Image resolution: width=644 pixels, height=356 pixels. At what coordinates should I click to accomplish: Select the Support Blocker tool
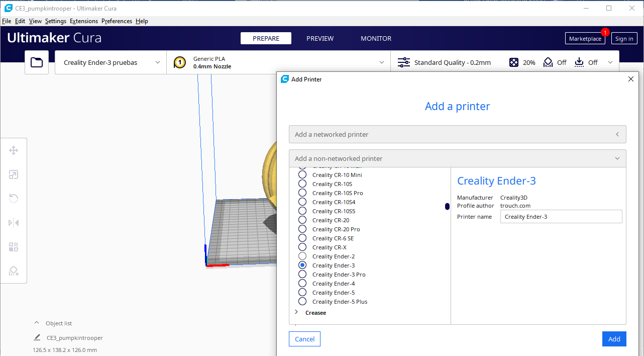[14, 271]
